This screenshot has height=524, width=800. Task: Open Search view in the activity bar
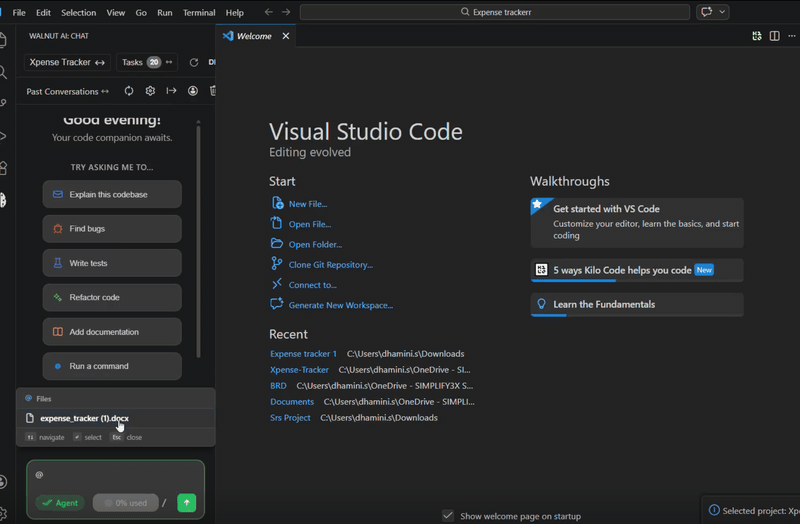coord(4,72)
